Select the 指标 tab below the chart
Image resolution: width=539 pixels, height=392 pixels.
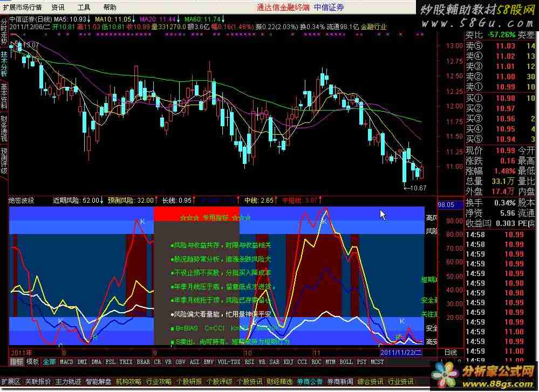pyautogui.click(x=17, y=362)
